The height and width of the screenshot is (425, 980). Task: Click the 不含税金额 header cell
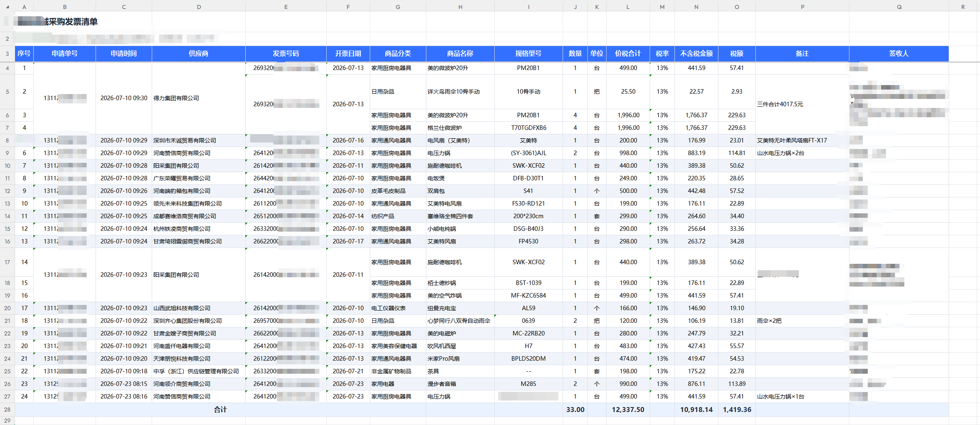click(696, 53)
